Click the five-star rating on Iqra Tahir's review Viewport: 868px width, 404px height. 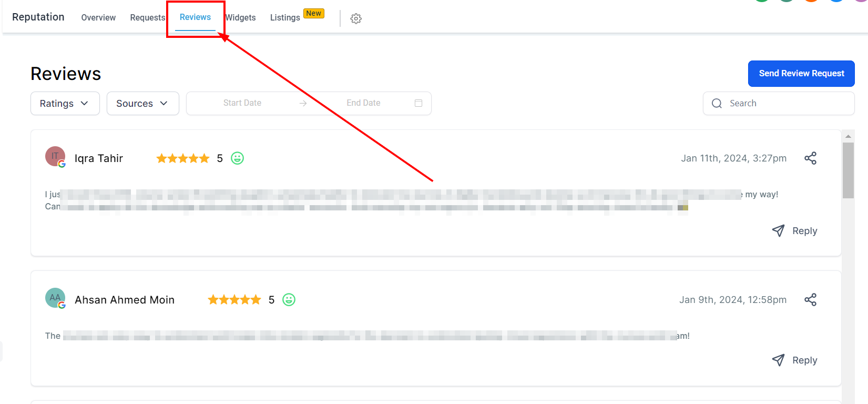coord(182,158)
